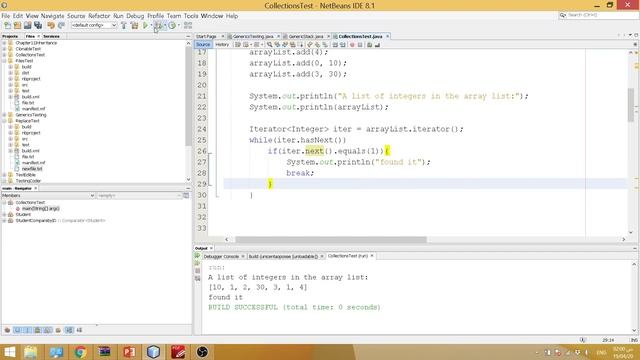
Task: Run the project with the green play icon
Action: click(x=145, y=25)
